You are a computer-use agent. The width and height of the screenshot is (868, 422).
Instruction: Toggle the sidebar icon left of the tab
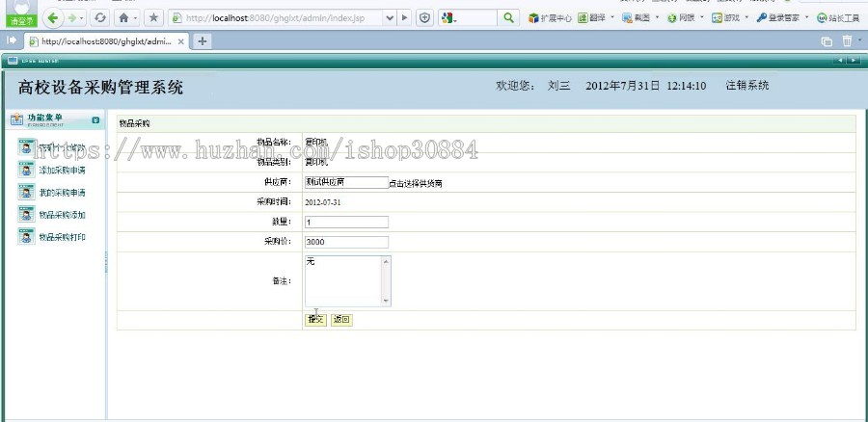pyautogui.click(x=11, y=40)
